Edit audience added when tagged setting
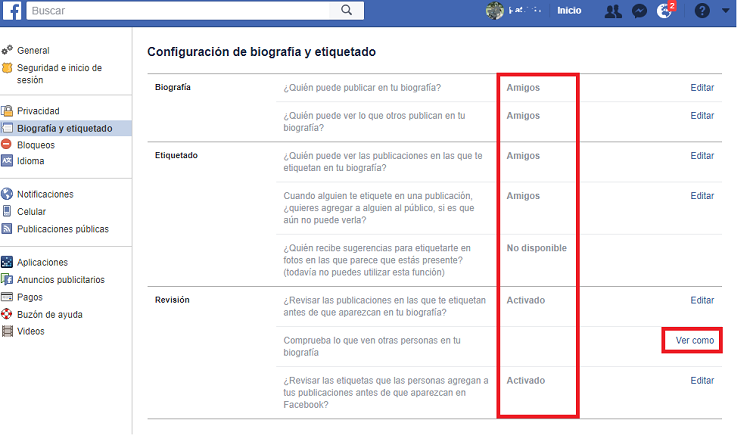Screen dimensions: 750x448 (x=702, y=196)
